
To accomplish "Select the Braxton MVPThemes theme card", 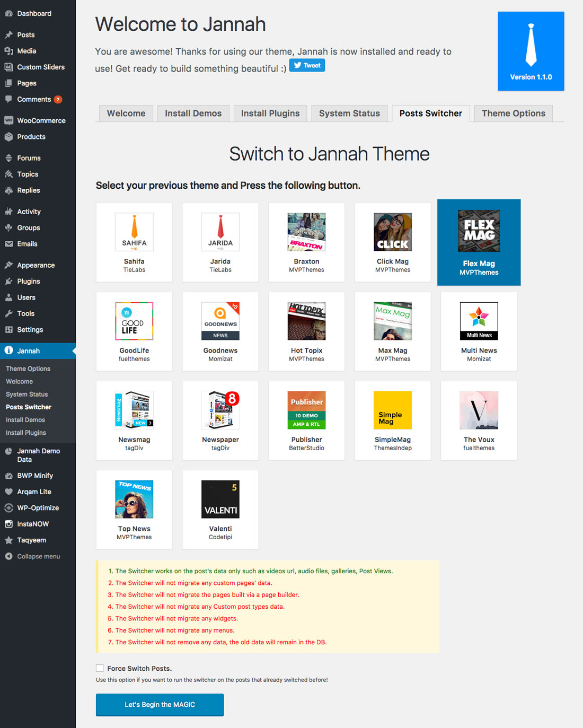I will tap(306, 242).
